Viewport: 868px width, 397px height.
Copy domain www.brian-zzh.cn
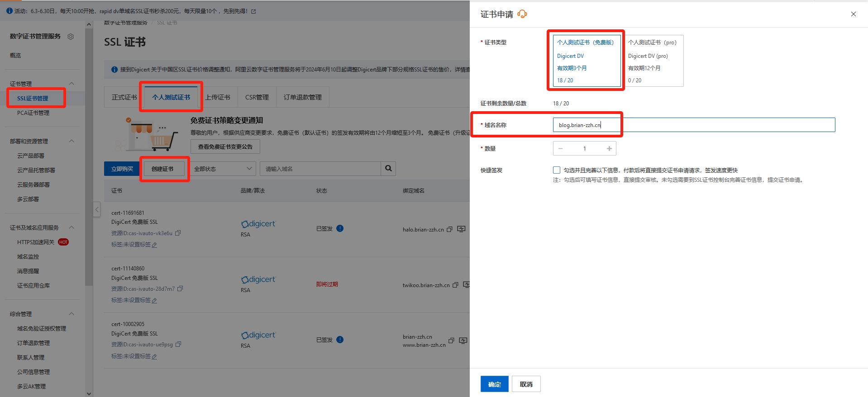point(451,340)
